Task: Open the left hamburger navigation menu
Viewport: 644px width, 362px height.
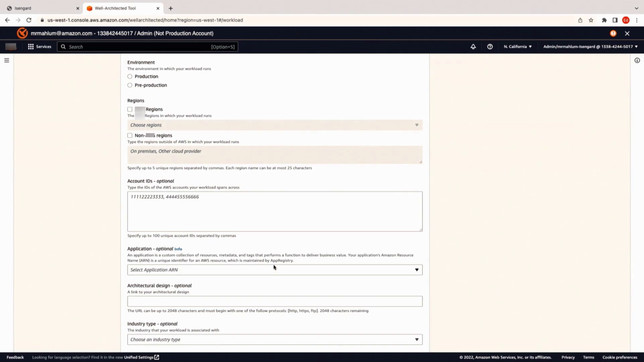Action: coord(7,60)
